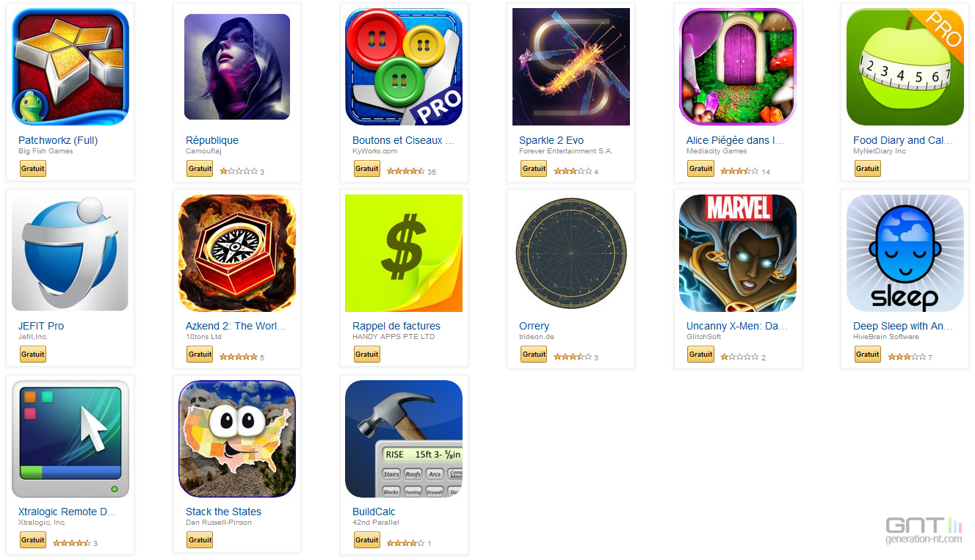Open the Rappel de factures dollar icon
The height and width of the screenshot is (560, 975).
click(404, 253)
